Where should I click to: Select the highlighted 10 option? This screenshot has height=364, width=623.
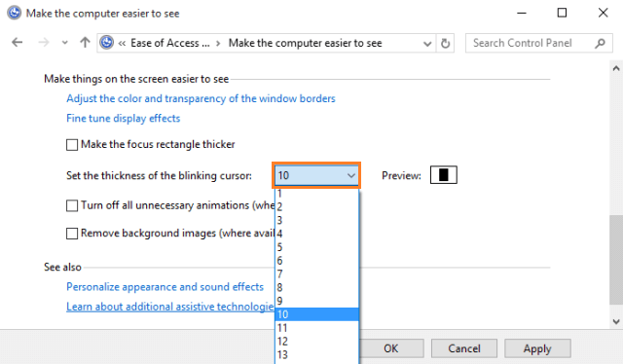(316, 314)
